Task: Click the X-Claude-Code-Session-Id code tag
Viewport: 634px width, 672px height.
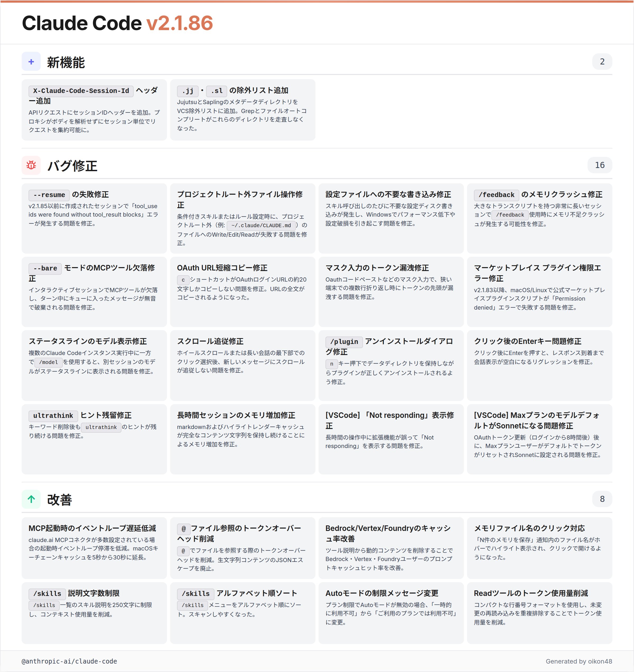Action: pyautogui.click(x=81, y=91)
